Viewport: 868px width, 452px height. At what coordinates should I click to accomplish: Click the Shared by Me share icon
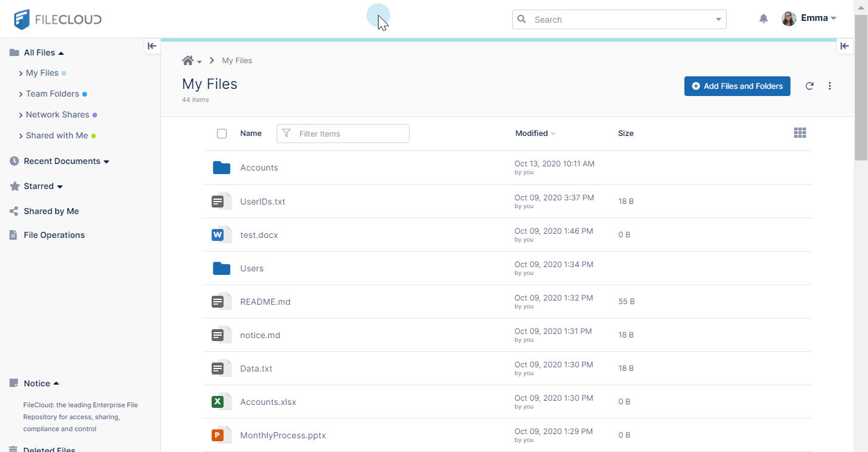tap(14, 211)
